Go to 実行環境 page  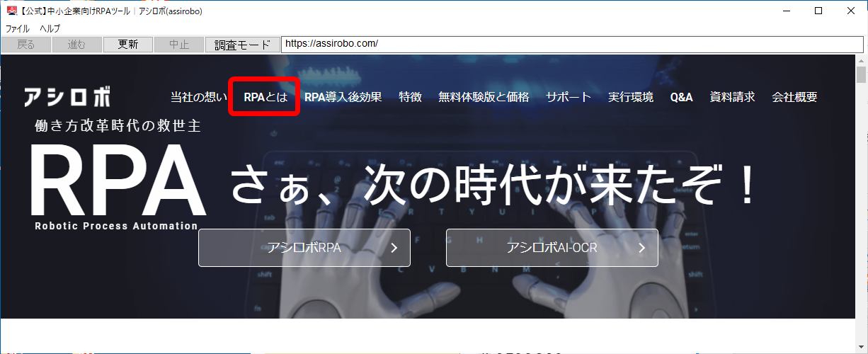[x=631, y=98]
